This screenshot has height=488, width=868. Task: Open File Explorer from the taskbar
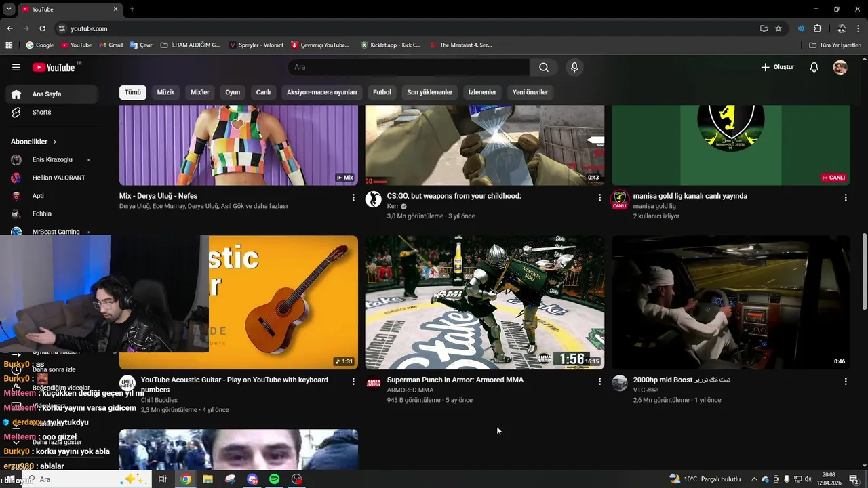coord(208,479)
